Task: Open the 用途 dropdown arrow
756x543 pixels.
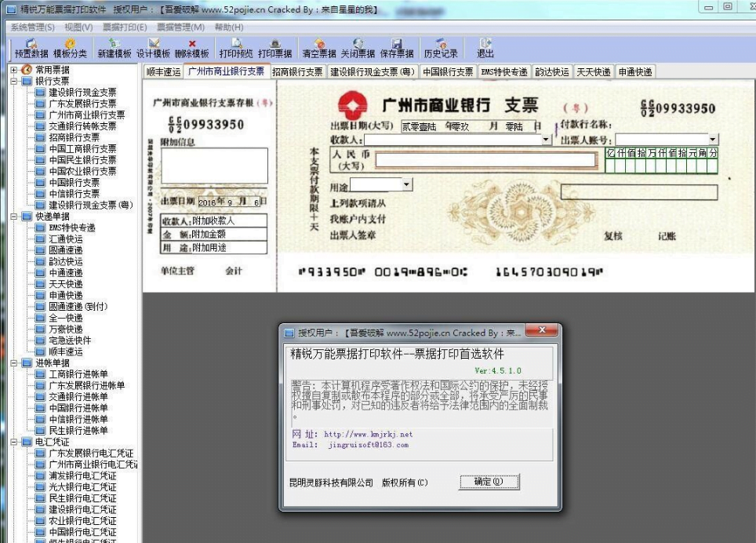Action: click(x=407, y=184)
